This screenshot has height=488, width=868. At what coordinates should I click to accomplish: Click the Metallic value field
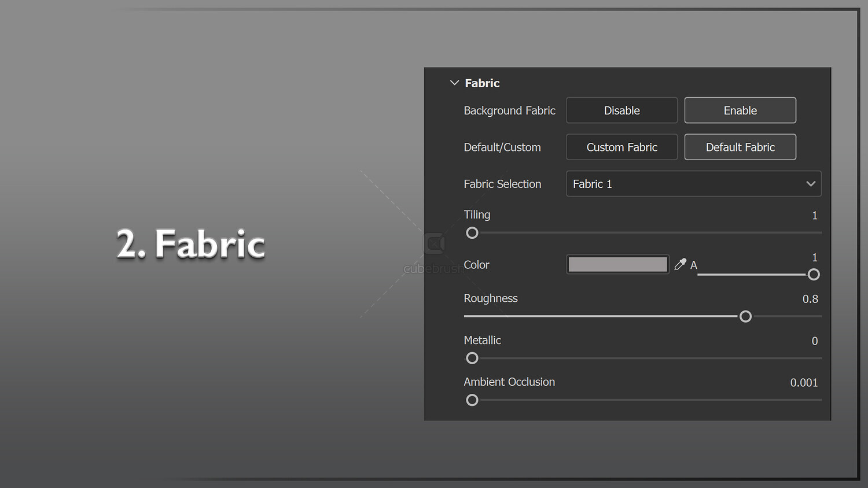[x=814, y=341]
